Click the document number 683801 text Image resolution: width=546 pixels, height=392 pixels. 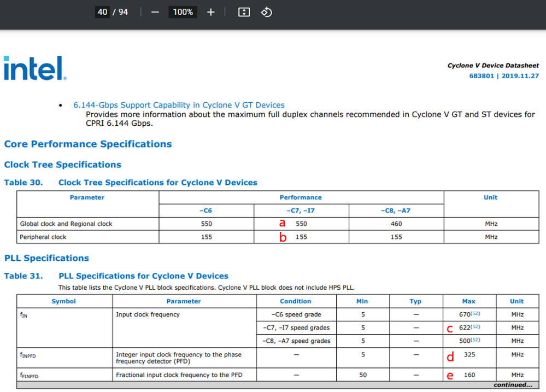(480, 76)
